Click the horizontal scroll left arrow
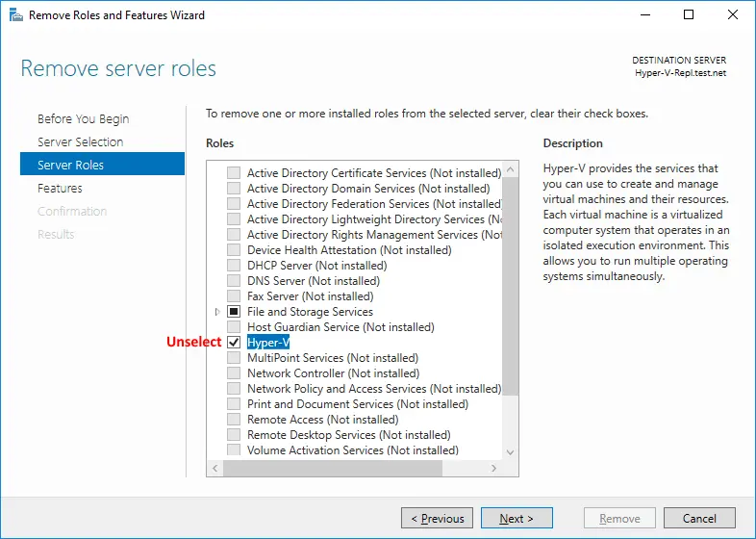Screen dimensions: 756x539 215,468
